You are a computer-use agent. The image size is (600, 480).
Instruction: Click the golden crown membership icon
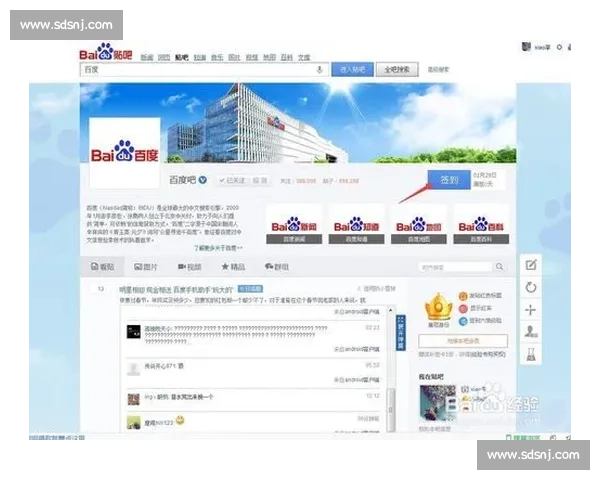(x=439, y=307)
